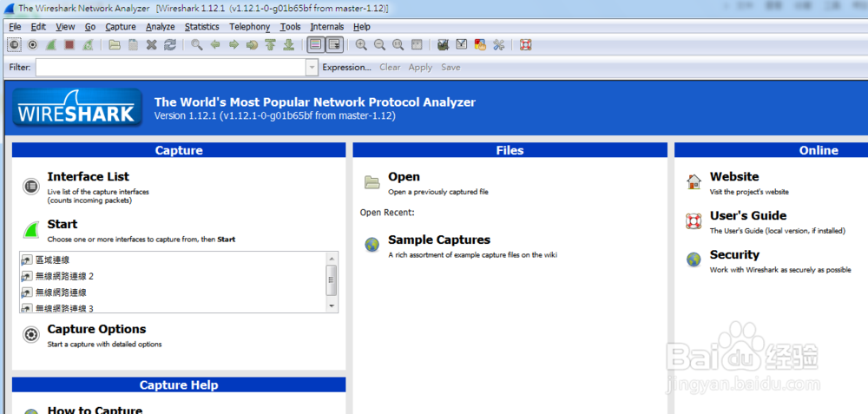Toggle auto scroll during live capture
The image size is (868, 414).
coord(334,45)
